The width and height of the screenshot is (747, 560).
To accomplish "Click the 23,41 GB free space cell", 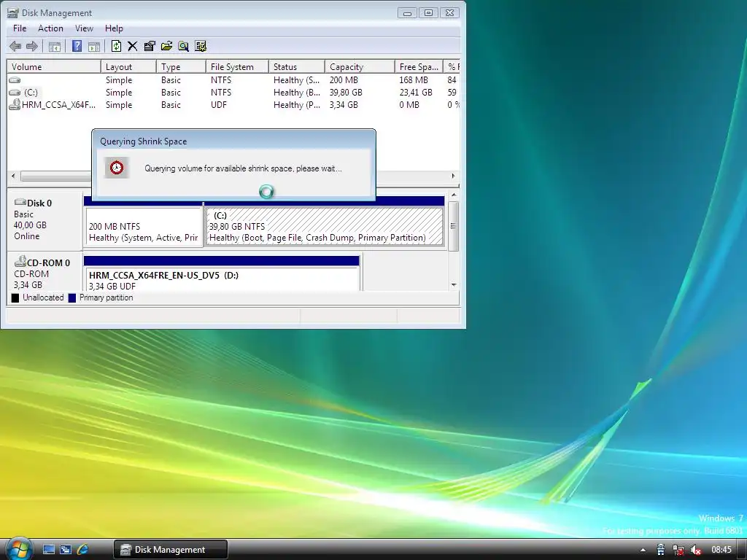I will pos(416,93).
